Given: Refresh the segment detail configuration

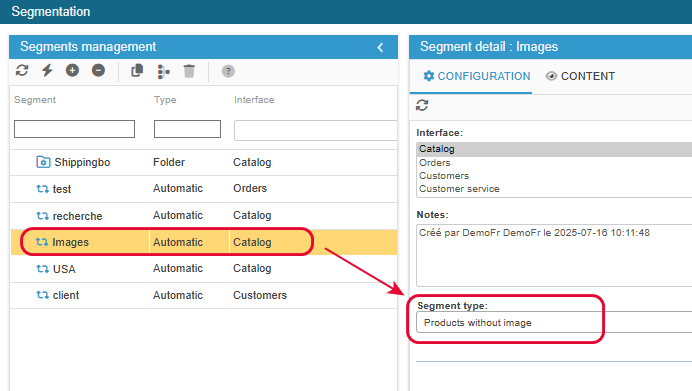Looking at the screenshot, I should [422, 105].
